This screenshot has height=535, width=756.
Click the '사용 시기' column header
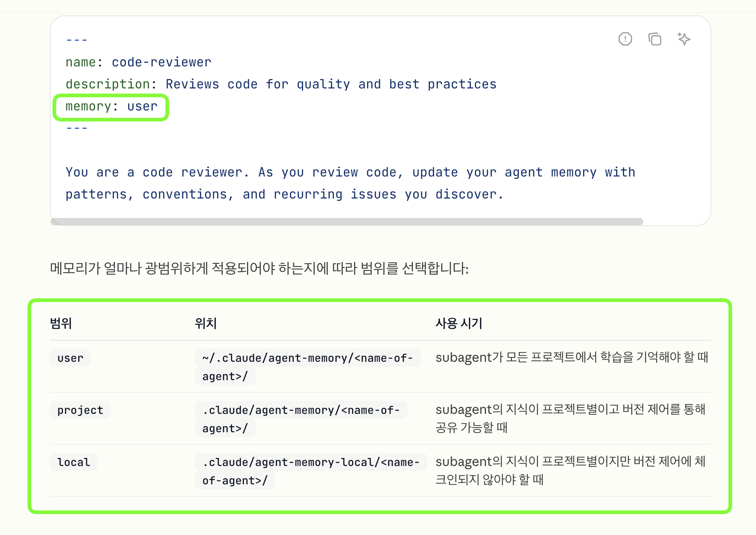459,323
